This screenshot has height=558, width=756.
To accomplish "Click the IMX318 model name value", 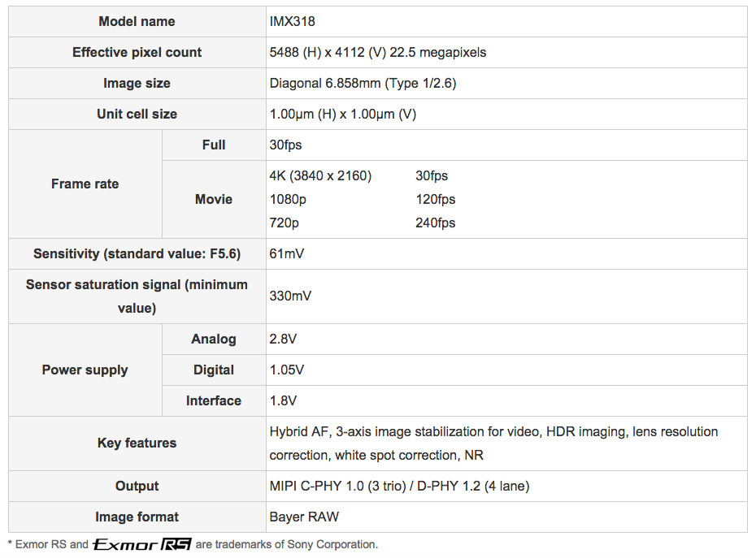I will [293, 21].
